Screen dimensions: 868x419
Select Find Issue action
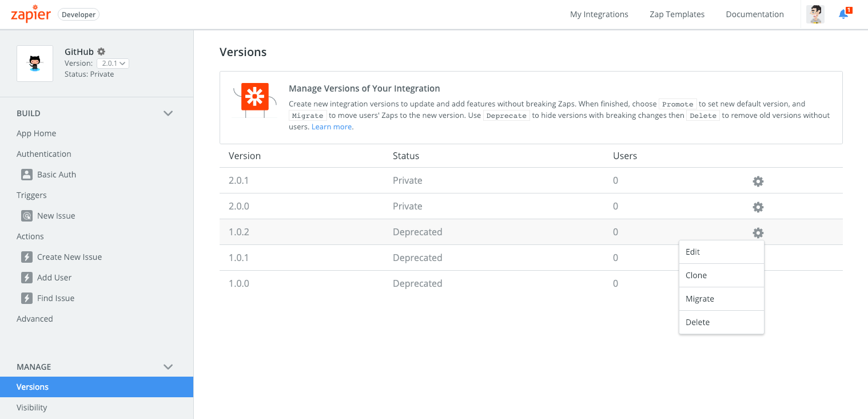56,298
